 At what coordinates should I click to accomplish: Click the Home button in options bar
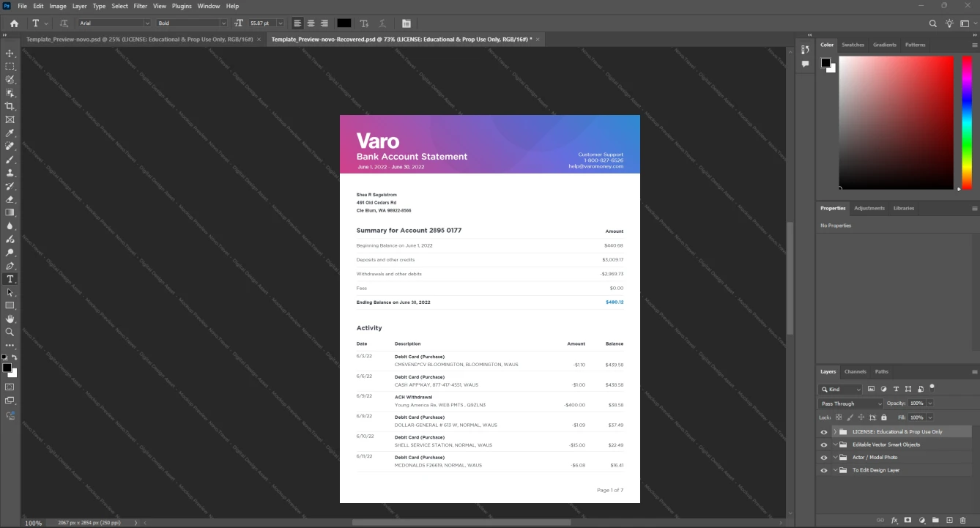pos(14,23)
